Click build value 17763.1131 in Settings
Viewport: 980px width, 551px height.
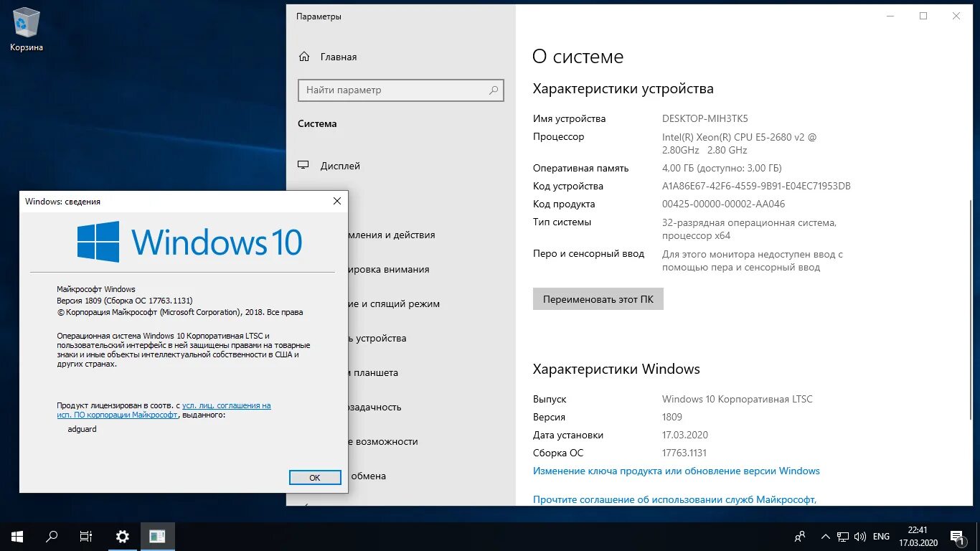[x=684, y=453]
